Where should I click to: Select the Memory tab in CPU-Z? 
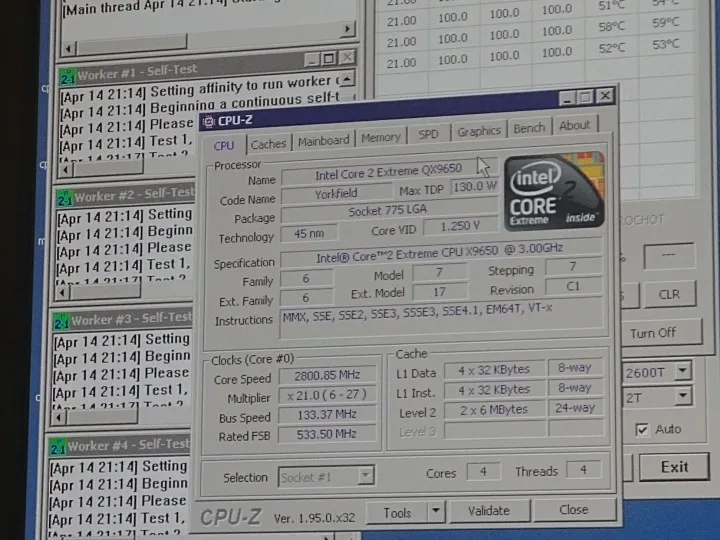381,137
